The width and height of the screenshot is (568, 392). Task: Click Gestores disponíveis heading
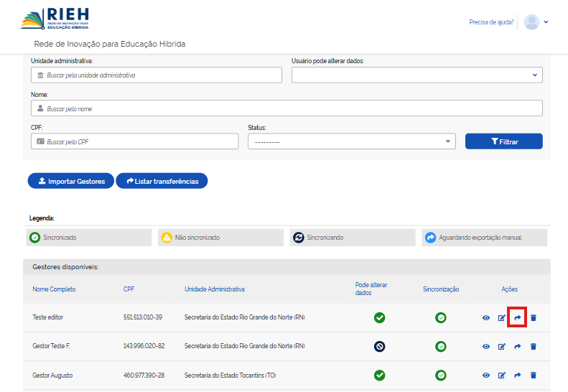pyautogui.click(x=65, y=267)
